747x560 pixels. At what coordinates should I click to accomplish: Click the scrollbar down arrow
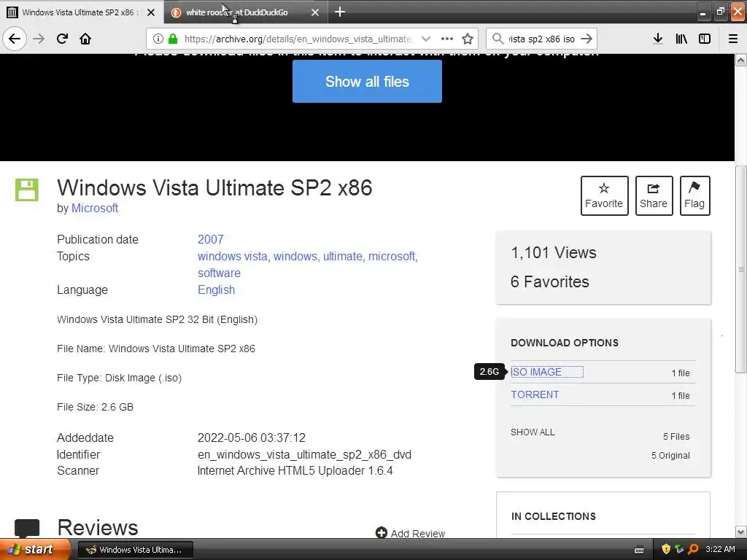[741, 532]
